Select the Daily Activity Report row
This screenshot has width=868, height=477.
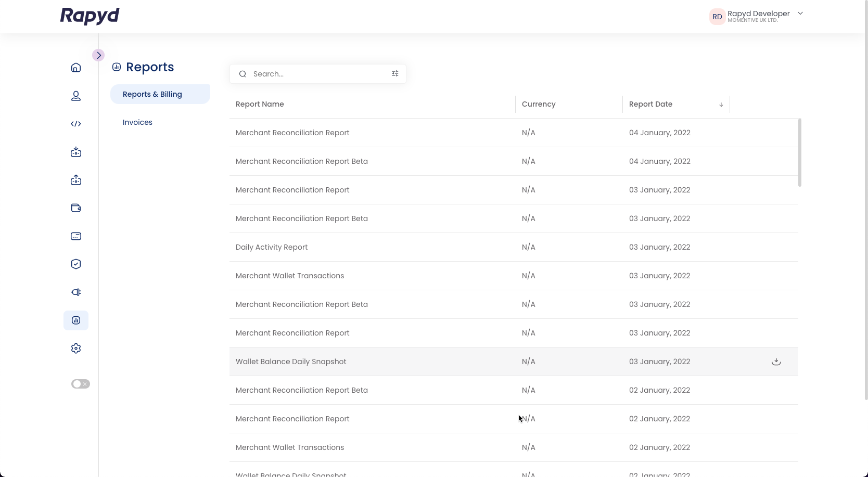click(514, 247)
